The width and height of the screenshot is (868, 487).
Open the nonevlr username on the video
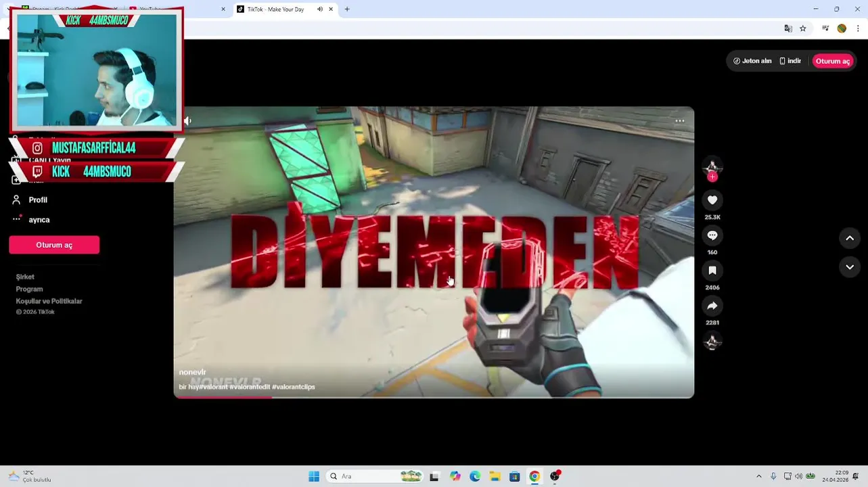pyautogui.click(x=192, y=372)
